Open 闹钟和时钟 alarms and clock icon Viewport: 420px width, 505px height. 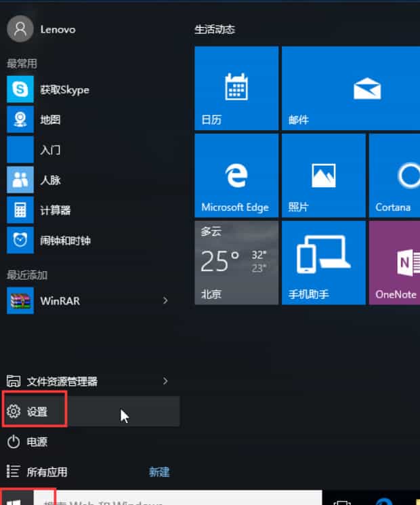(20, 240)
